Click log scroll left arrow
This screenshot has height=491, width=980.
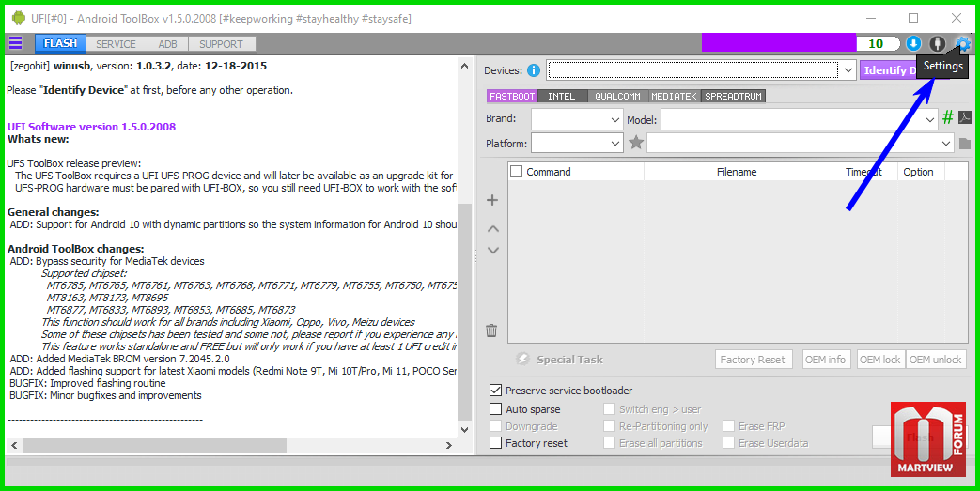pos(14,445)
